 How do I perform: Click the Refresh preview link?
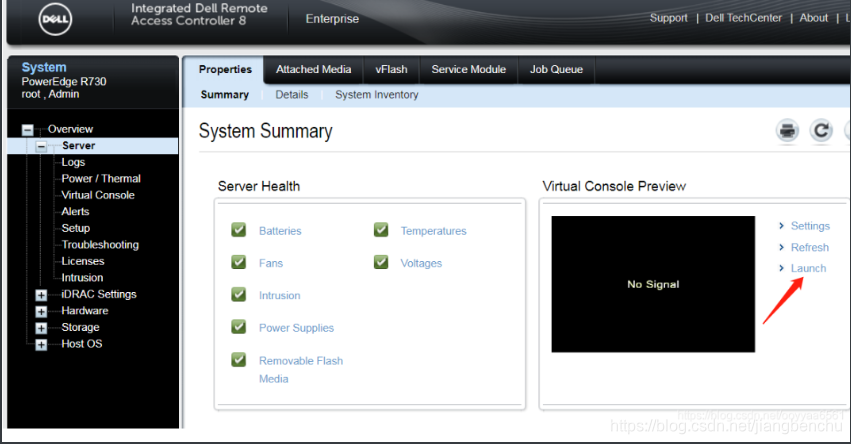click(x=810, y=248)
